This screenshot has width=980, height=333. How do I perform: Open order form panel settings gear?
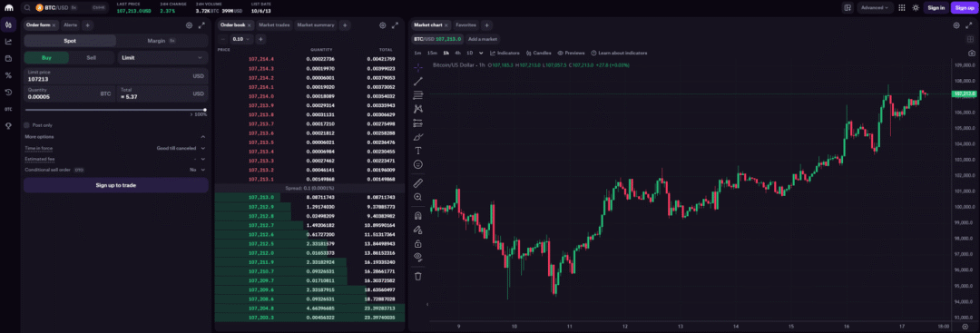coord(190,25)
